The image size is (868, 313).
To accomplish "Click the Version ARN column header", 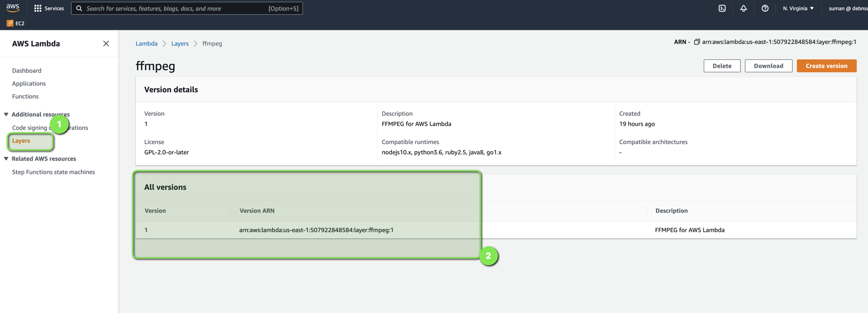I will 257,211.
